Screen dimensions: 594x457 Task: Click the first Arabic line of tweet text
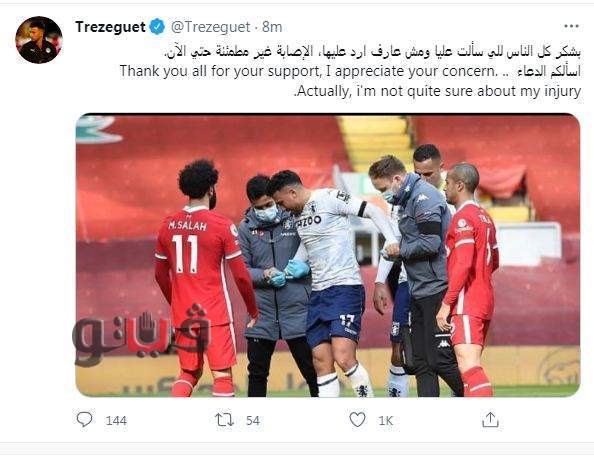coord(372,51)
